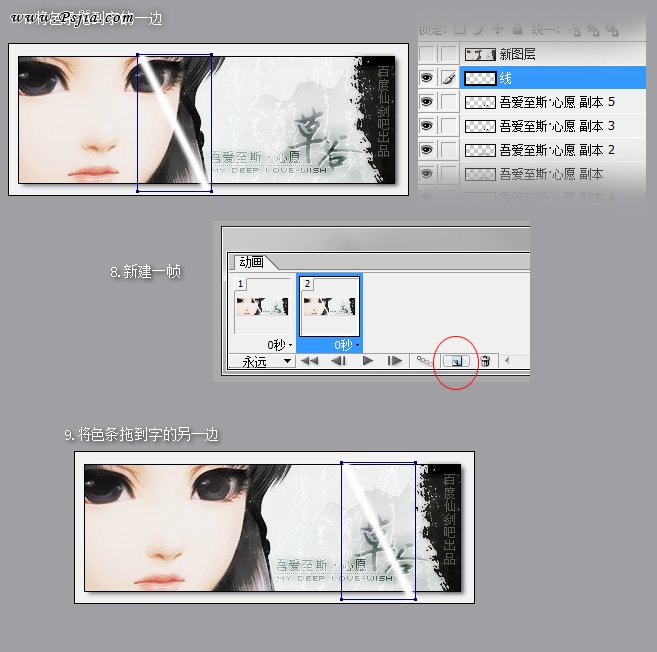Show the 新图层 layer via visibility box

428,53
